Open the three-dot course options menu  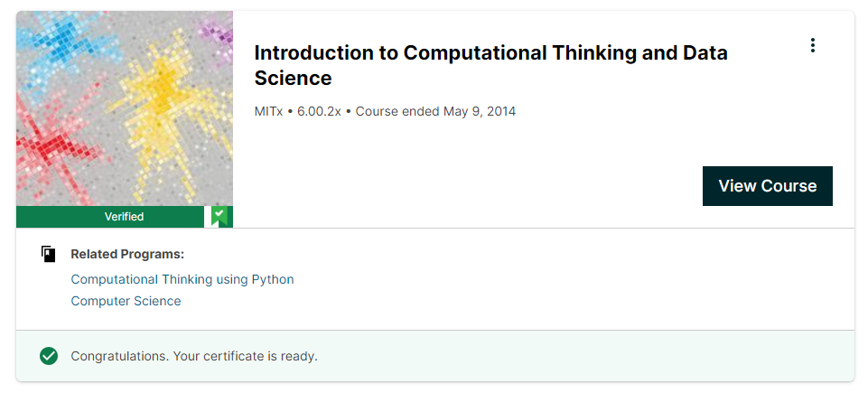click(813, 45)
